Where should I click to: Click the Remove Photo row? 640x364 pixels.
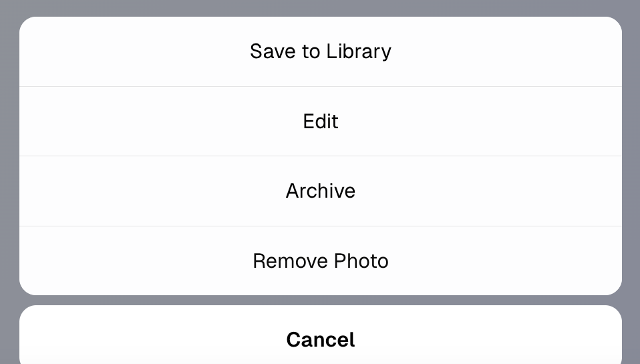coord(321,260)
